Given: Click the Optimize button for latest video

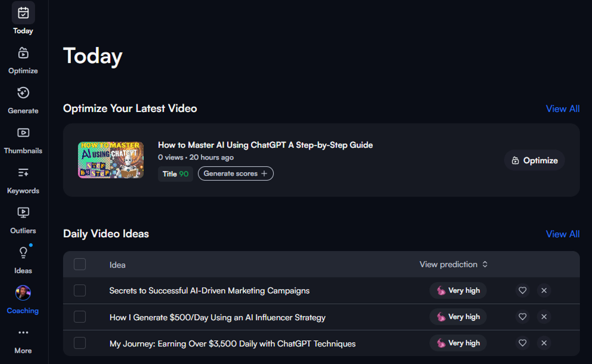Looking at the screenshot, I should click(534, 160).
